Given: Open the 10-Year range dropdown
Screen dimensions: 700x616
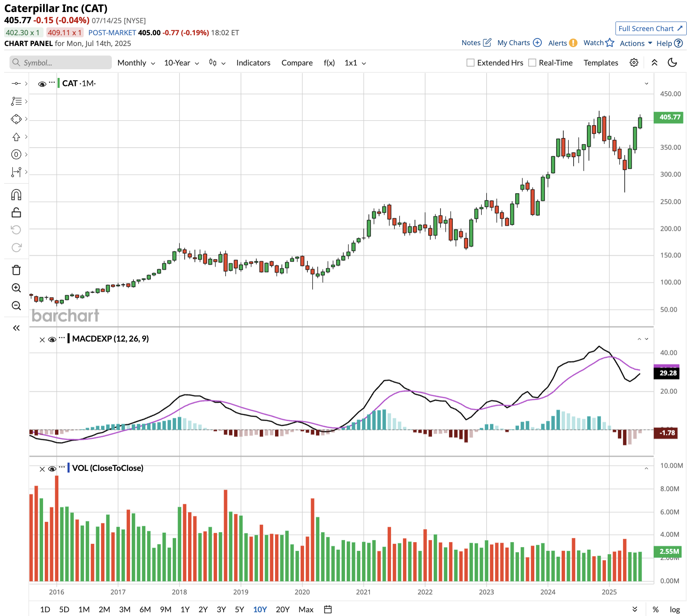Looking at the screenshot, I should pyautogui.click(x=181, y=63).
